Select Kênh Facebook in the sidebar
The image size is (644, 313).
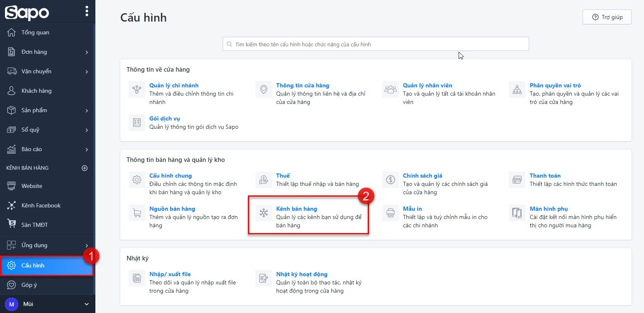click(41, 205)
